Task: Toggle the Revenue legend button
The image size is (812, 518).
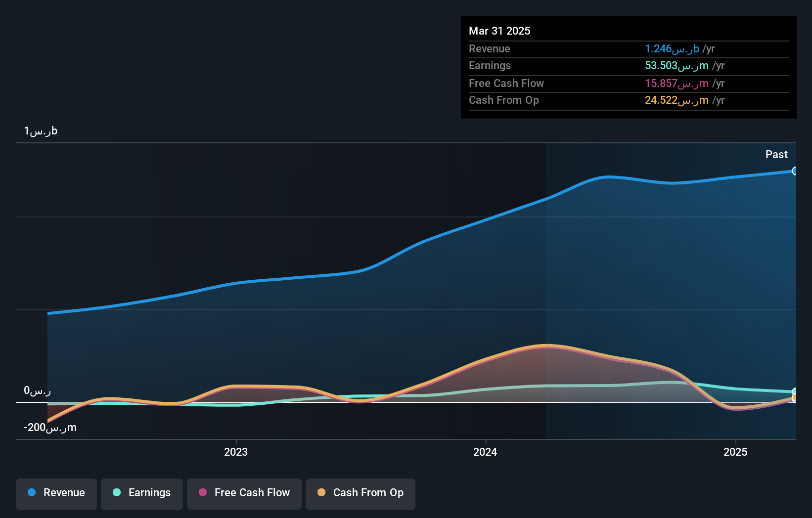Action: click(x=56, y=494)
